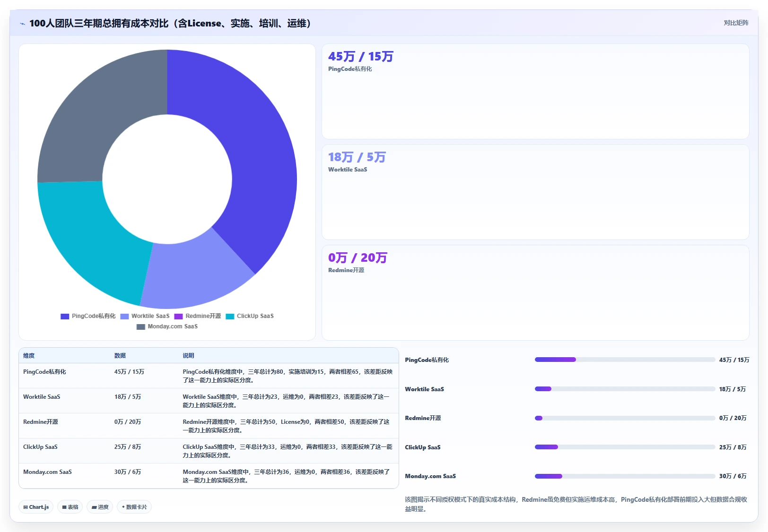Click the Monday.com SaaS description in the table
The image size is (768, 532).
[x=286, y=476]
